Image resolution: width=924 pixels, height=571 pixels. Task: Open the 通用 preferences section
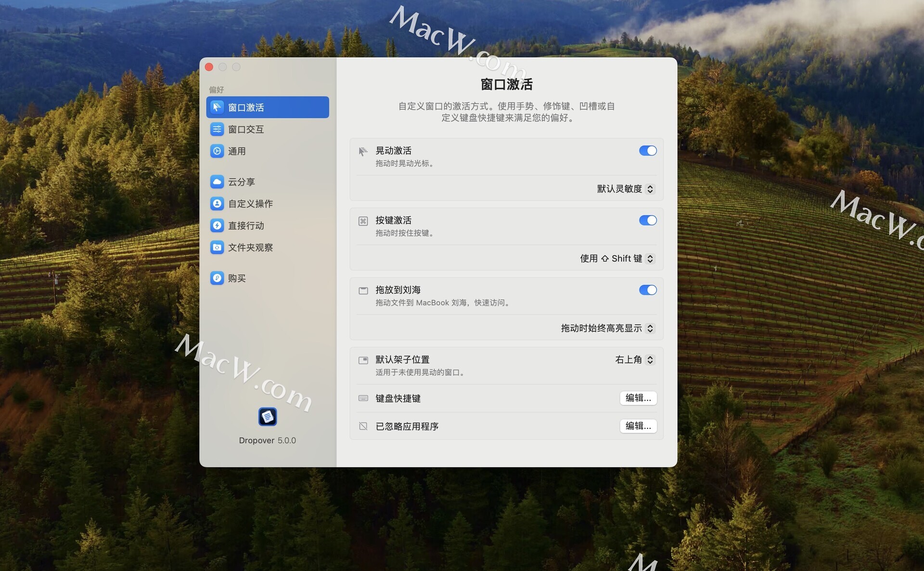(x=268, y=151)
